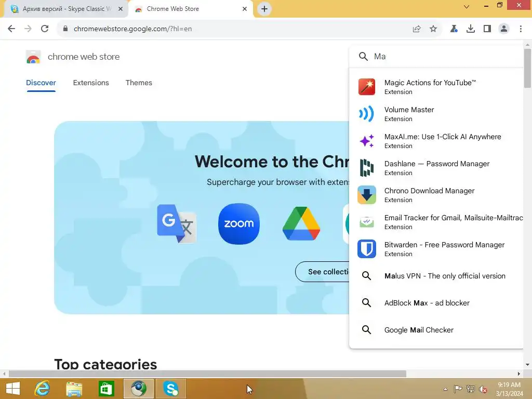The height and width of the screenshot is (399, 532).
Task: Click the Chrome Web Store logo
Action: (33, 57)
